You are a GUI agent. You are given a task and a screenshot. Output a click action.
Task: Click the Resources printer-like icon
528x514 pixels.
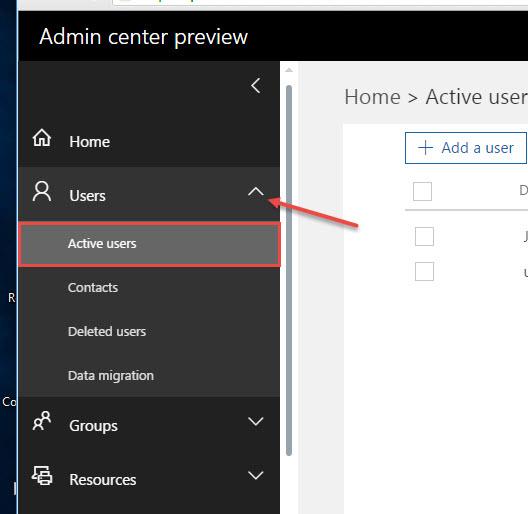[x=42, y=475]
